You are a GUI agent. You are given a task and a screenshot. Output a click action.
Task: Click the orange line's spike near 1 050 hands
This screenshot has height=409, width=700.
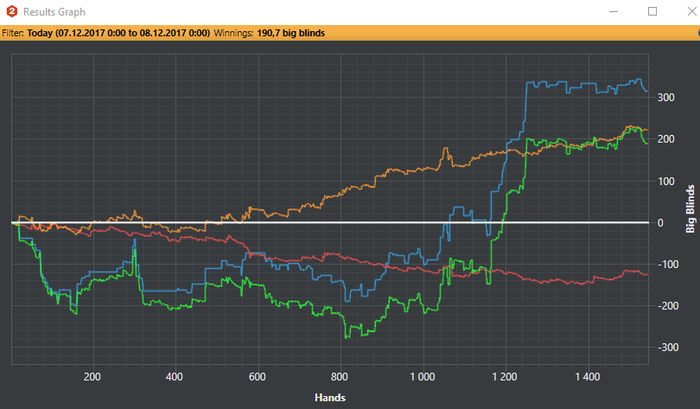[445, 149]
